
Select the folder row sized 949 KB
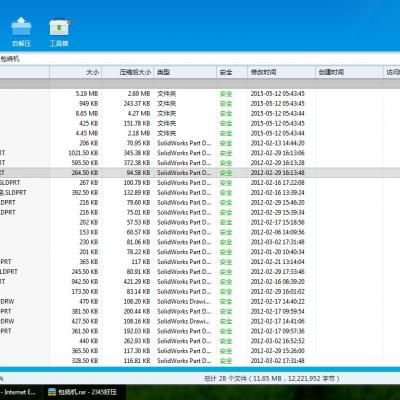[200, 104]
